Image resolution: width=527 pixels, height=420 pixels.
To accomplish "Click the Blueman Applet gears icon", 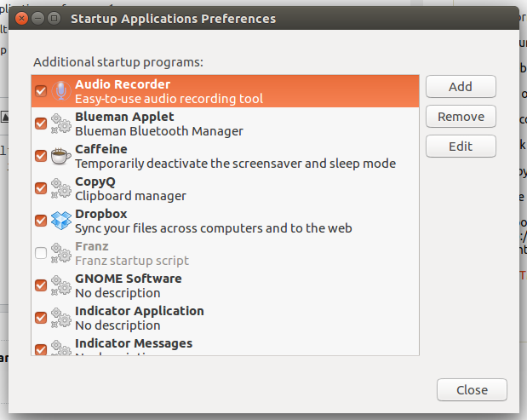I will [61, 124].
